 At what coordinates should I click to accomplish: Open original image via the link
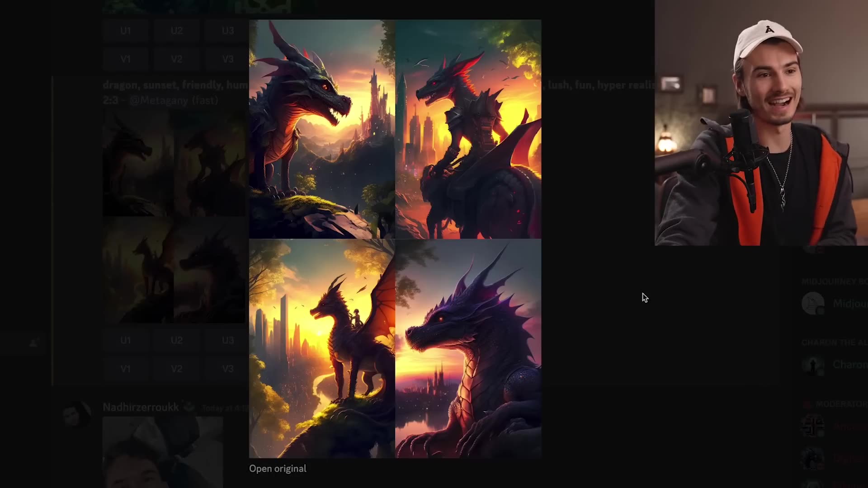(278, 469)
